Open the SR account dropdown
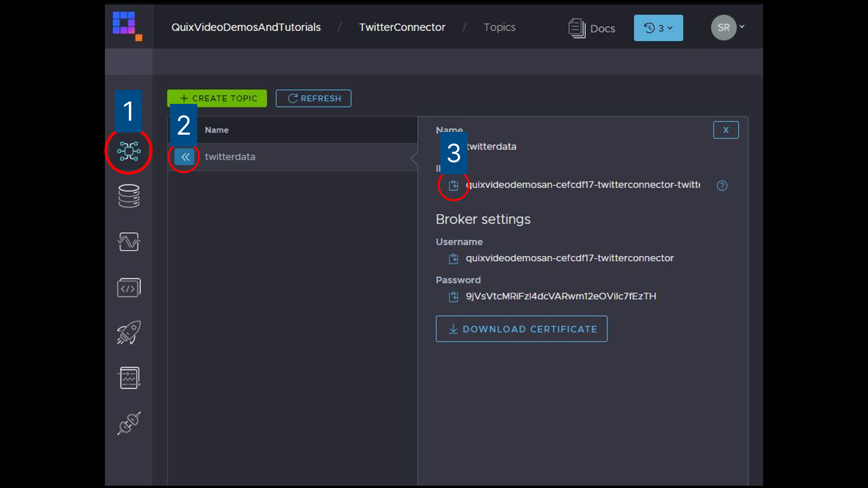 [728, 27]
